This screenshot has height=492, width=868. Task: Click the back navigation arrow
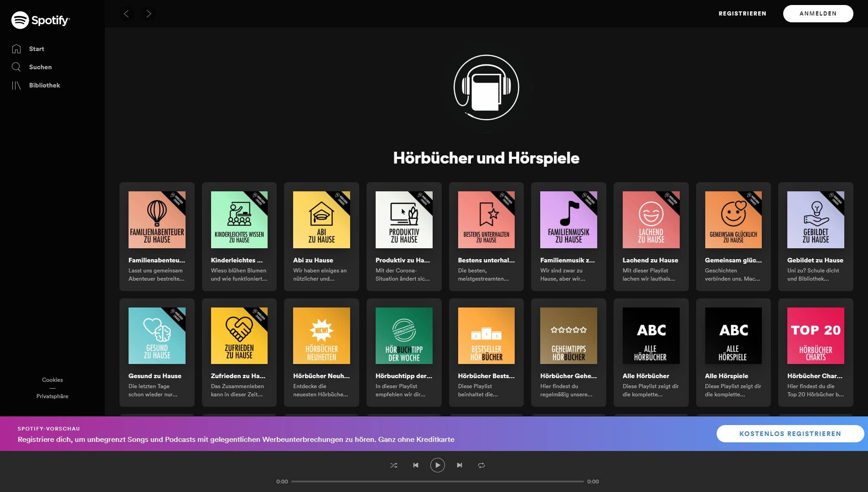tap(127, 14)
